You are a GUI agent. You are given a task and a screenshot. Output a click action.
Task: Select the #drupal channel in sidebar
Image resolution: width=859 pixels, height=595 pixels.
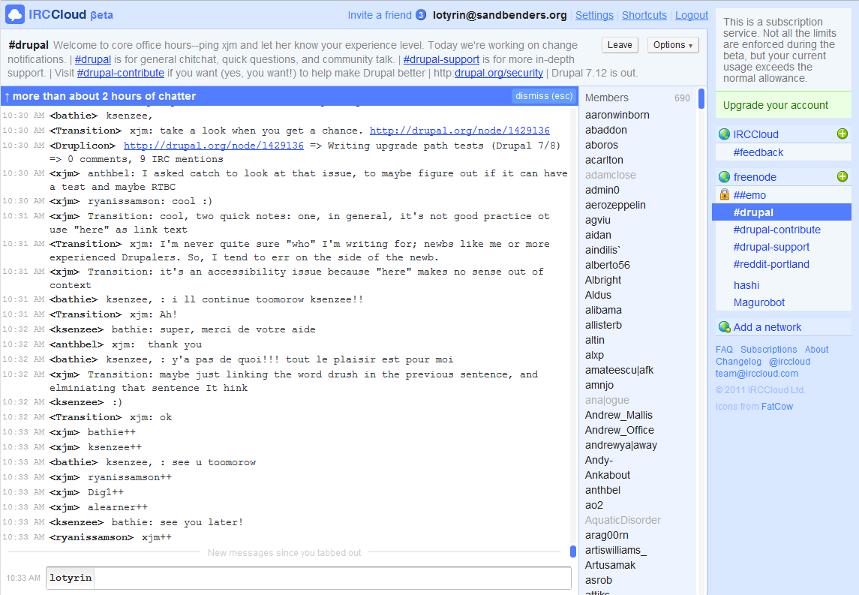[782, 212]
